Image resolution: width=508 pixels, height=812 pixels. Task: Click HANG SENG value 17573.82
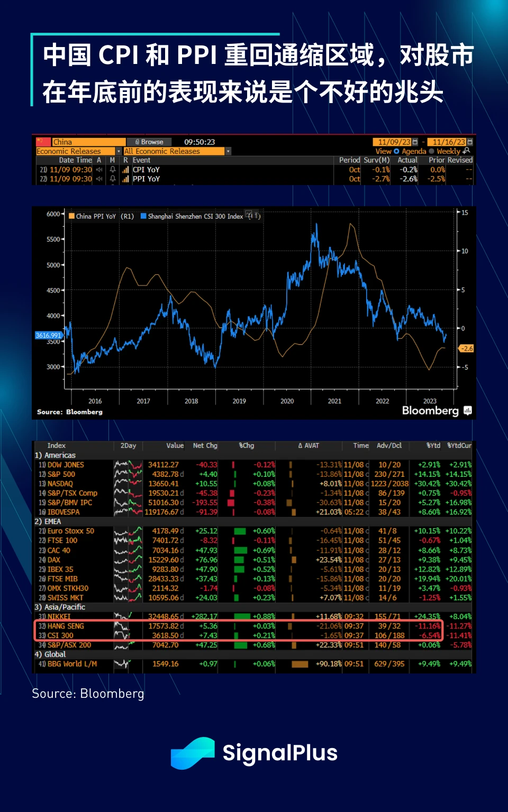coord(164,626)
